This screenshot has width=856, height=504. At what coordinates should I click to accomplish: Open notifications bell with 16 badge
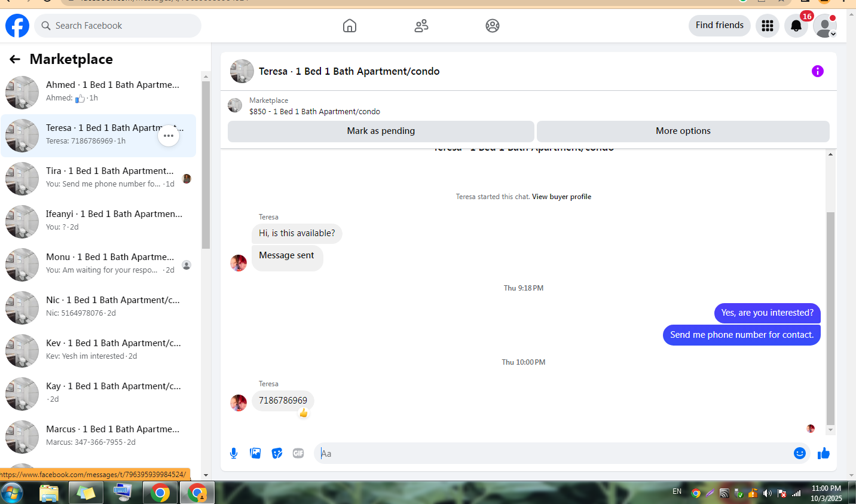click(x=796, y=26)
